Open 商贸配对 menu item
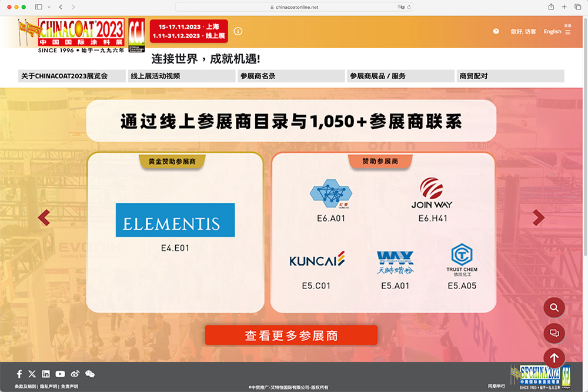 (510, 76)
